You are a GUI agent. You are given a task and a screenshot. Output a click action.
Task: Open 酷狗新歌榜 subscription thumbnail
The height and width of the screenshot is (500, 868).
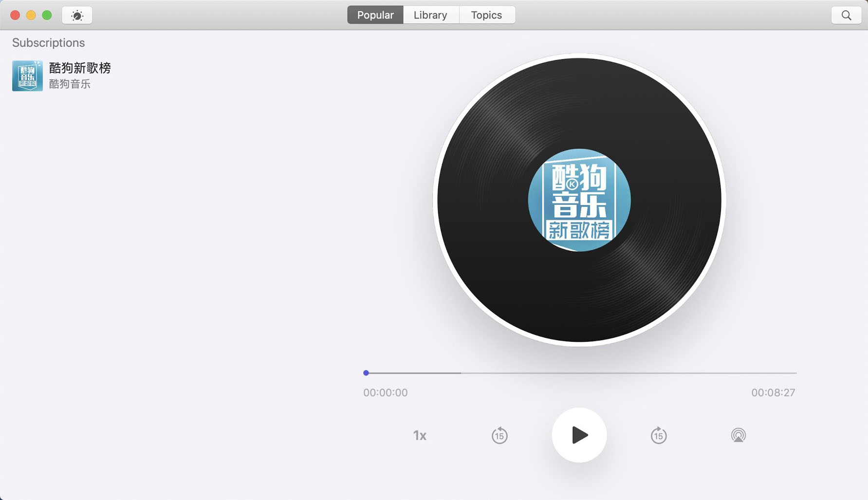pyautogui.click(x=27, y=75)
